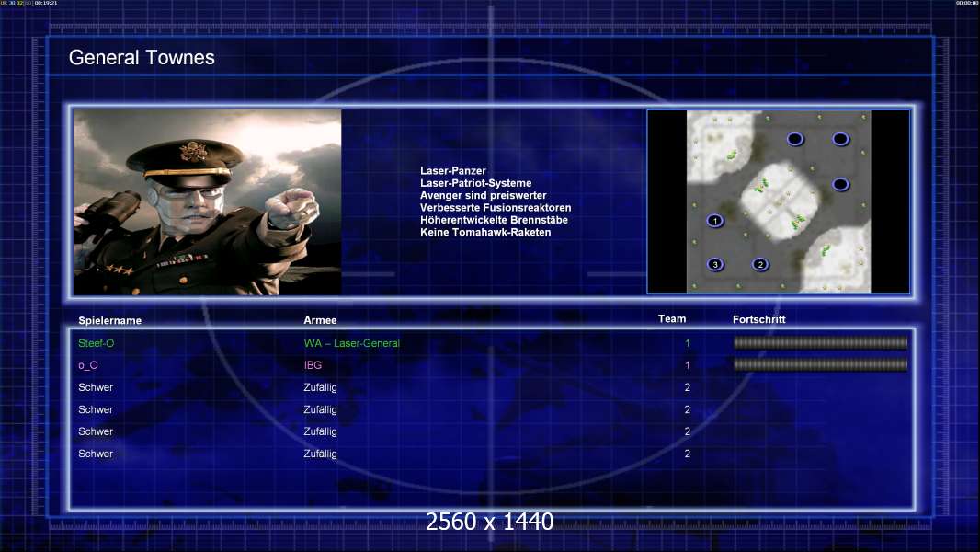The height and width of the screenshot is (552, 980).
Task: Click the General Townes title text
Action: [x=142, y=58]
